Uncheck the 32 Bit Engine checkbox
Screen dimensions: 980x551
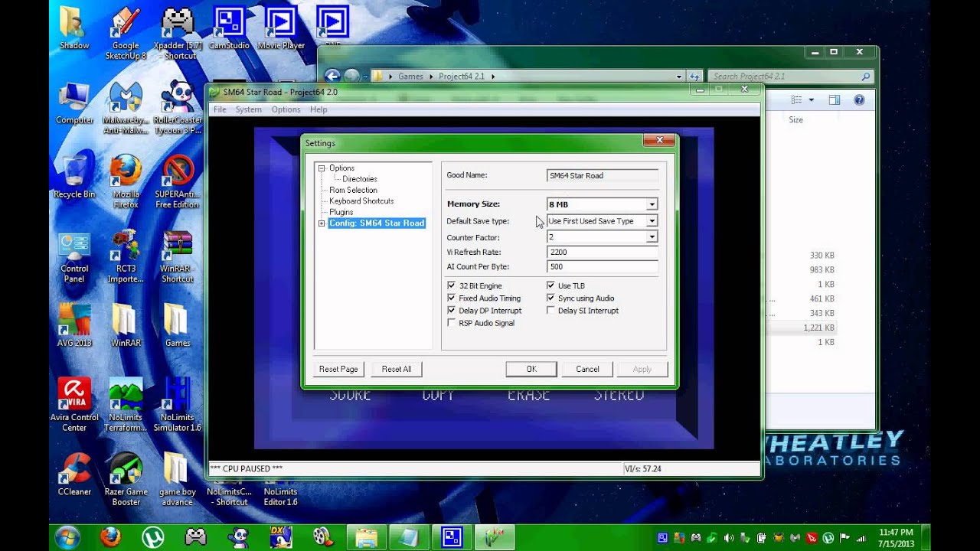point(452,285)
